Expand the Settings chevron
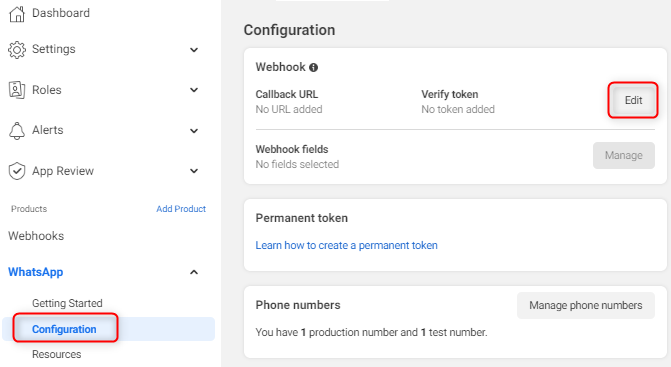 click(194, 50)
